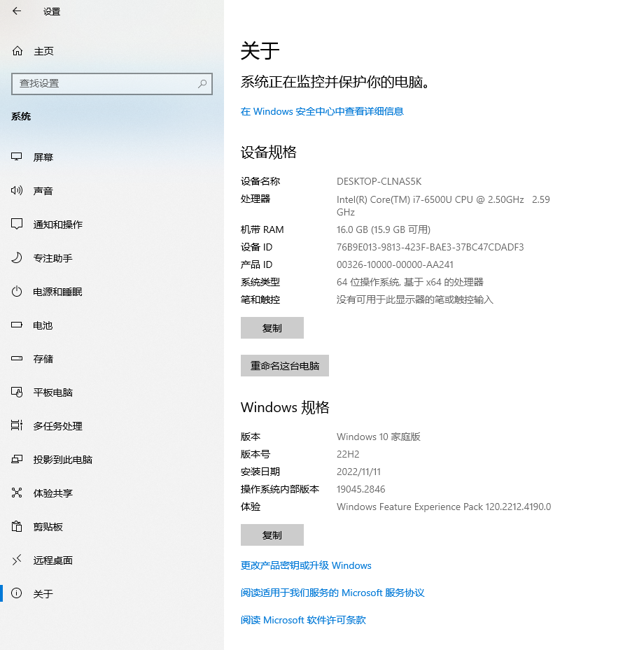Copy Windows specs with the 复制 button below 体验

(x=272, y=535)
